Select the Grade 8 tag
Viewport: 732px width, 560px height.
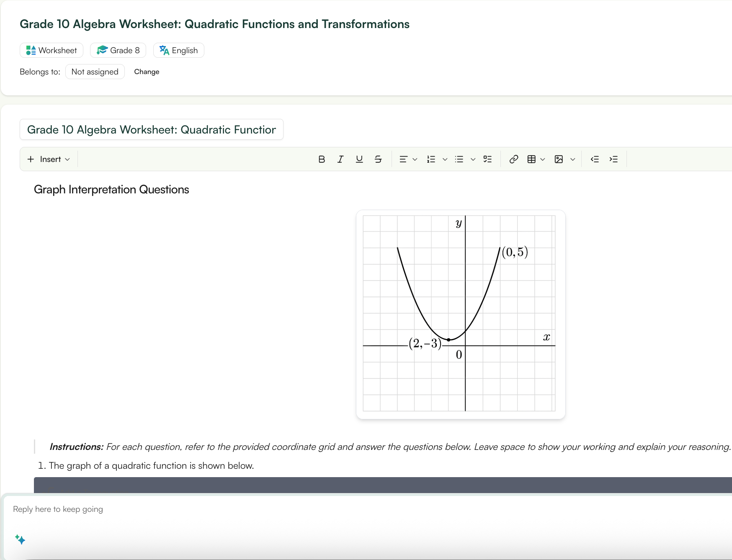click(118, 50)
